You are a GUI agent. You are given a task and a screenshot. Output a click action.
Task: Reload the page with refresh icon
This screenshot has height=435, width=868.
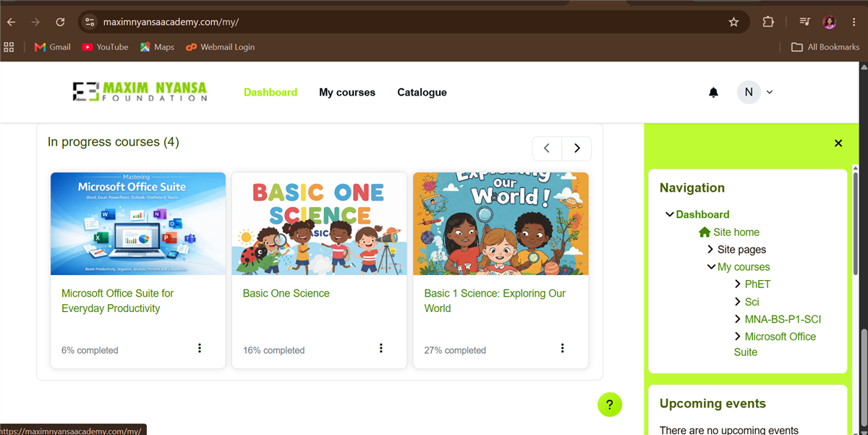coord(60,22)
